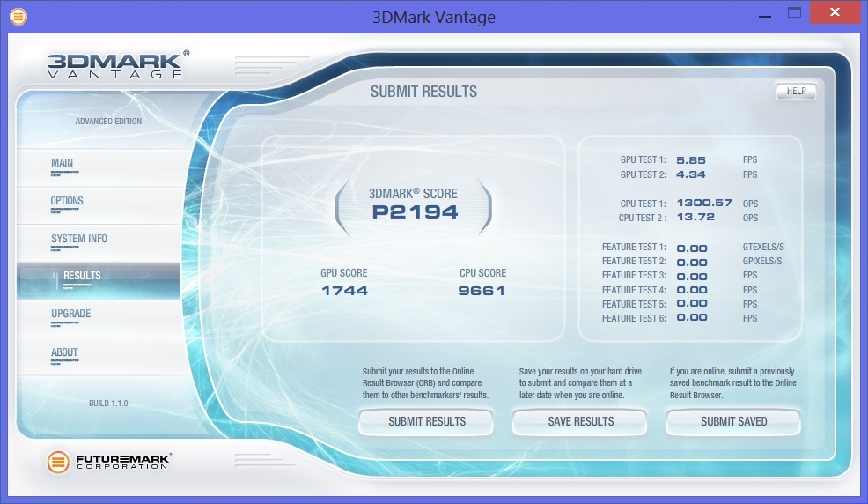The width and height of the screenshot is (868, 504).
Task: Maximize the 3DMark Vantage window
Action: point(794,12)
